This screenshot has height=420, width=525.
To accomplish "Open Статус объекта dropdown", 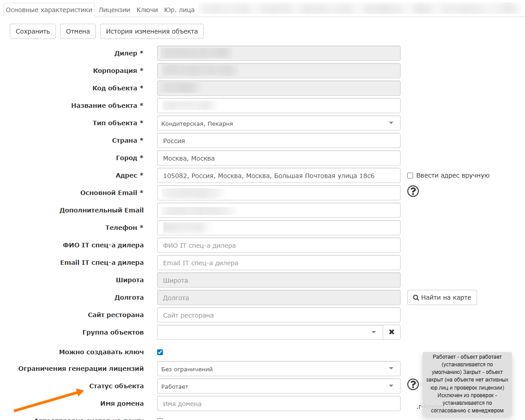I will pos(278,386).
